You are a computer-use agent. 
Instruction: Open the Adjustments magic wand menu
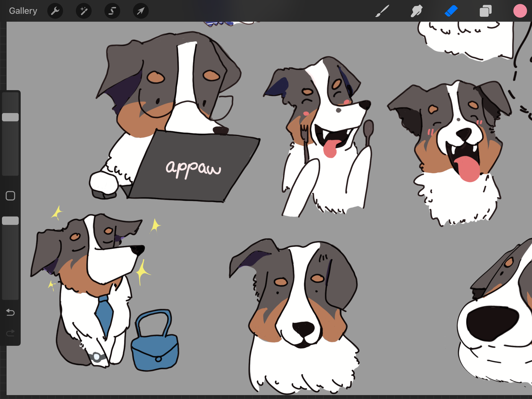84,11
